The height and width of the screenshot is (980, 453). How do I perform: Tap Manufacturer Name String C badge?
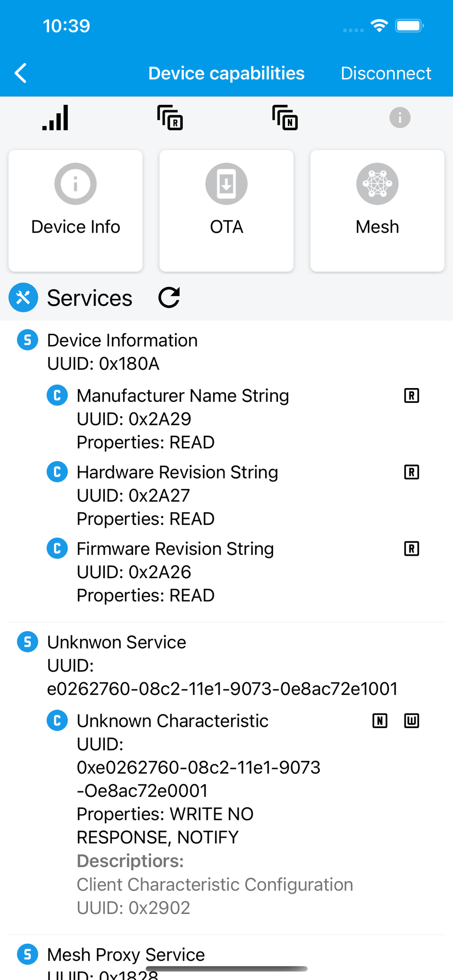point(57,395)
